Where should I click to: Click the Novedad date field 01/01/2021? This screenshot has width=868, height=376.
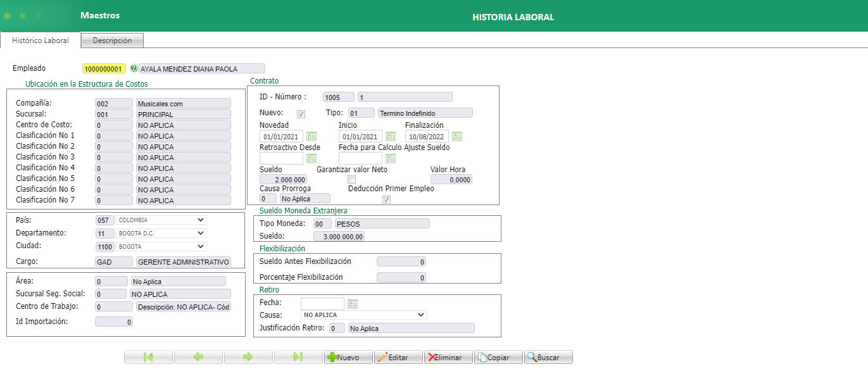[282, 137]
